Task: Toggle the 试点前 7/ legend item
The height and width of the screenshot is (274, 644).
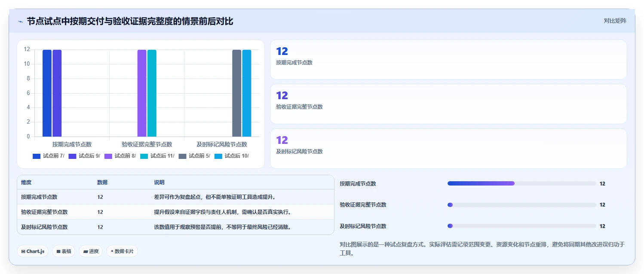Action: point(49,156)
